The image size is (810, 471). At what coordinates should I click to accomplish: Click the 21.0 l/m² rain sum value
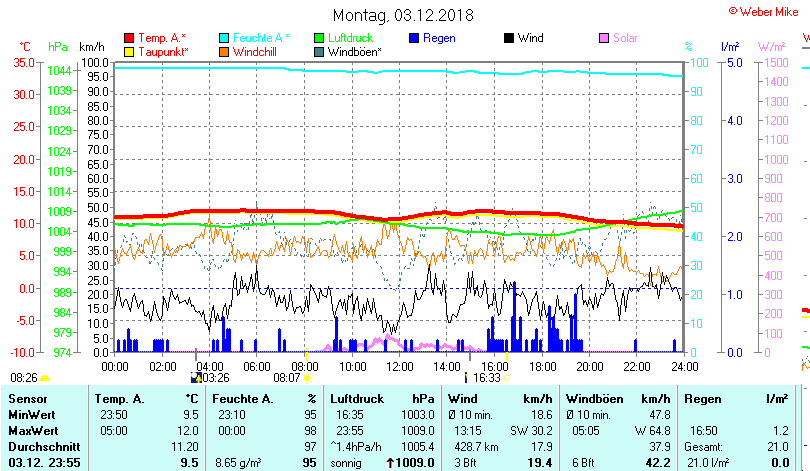click(708, 463)
